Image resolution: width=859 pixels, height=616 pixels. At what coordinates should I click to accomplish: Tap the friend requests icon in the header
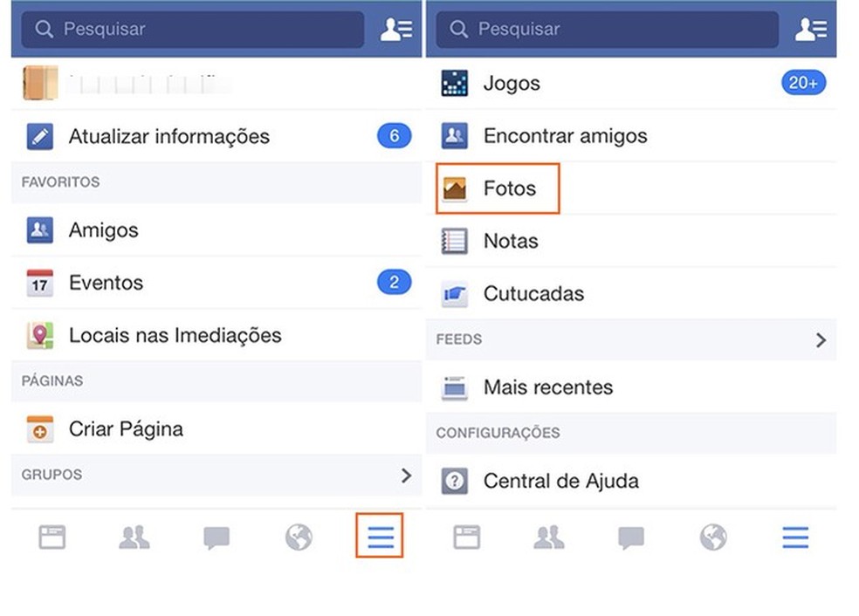(x=397, y=29)
